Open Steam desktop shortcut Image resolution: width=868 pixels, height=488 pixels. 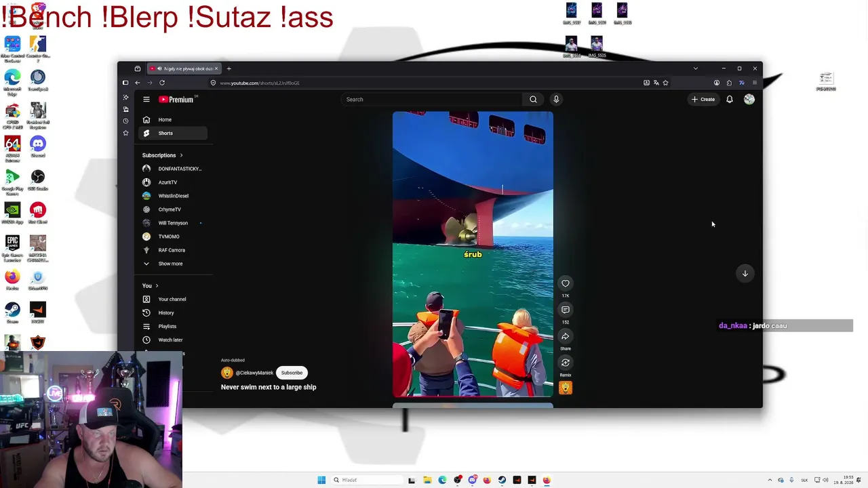tap(12, 312)
